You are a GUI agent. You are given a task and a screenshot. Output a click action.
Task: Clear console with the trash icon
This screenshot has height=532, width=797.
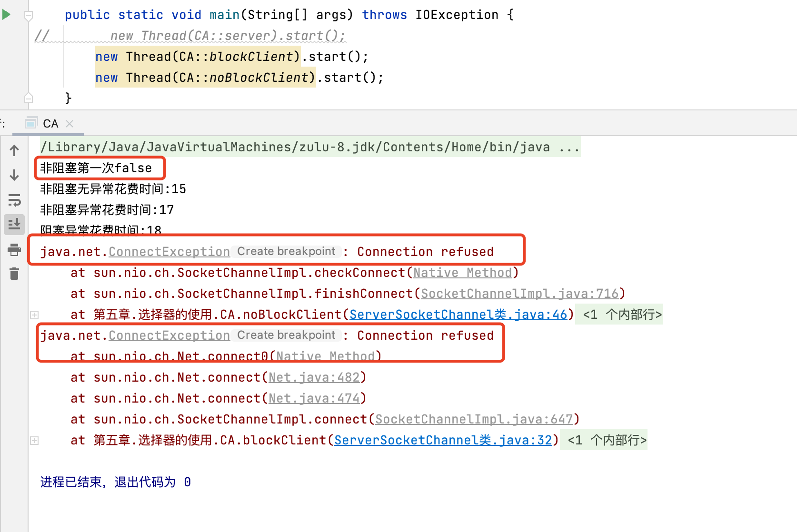click(x=14, y=274)
